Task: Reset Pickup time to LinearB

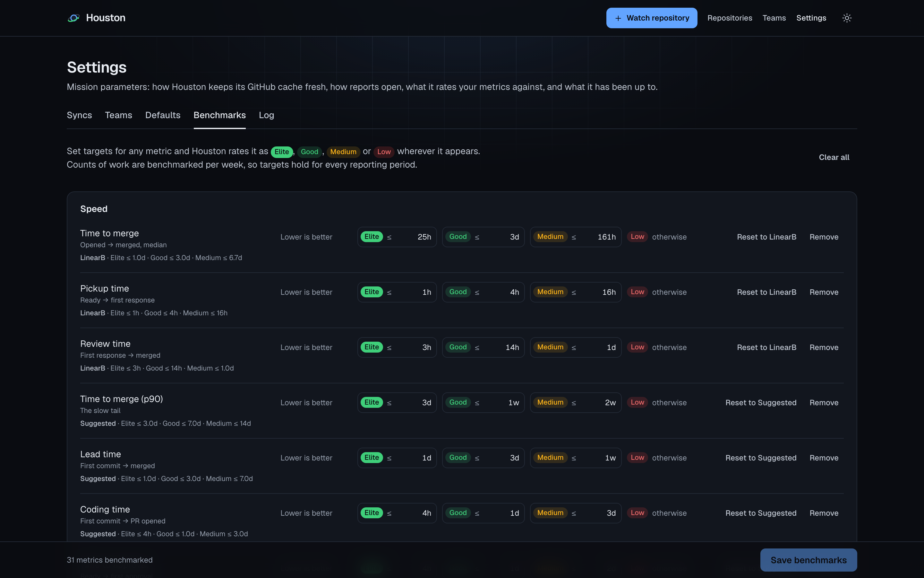Action: [766, 292]
